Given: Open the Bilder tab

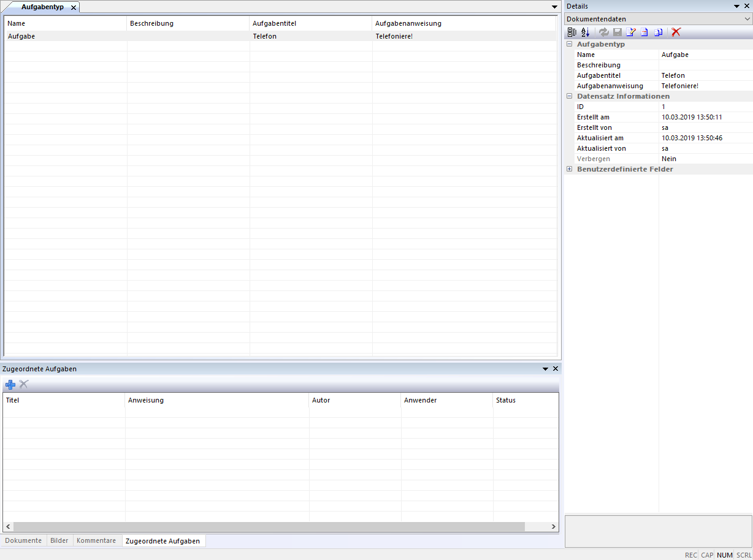Looking at the screenshot, I should click(x=59, y=540).
